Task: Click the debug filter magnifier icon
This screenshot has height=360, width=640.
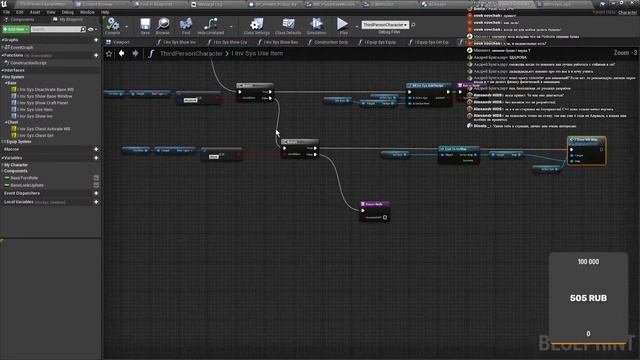Action: click(413, 25)
